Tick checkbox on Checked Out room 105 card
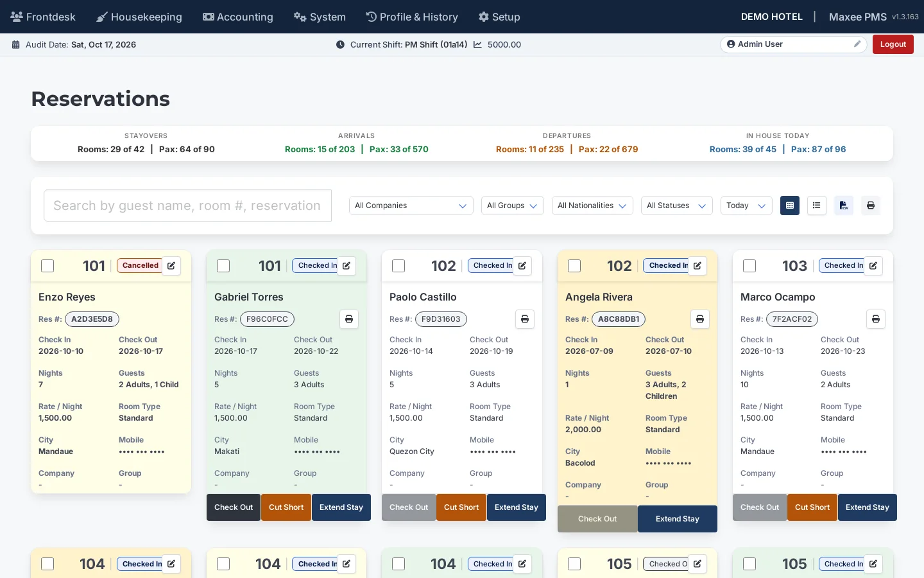The height and width of the screenshot is (578, 924). click(x=574, y=564)
